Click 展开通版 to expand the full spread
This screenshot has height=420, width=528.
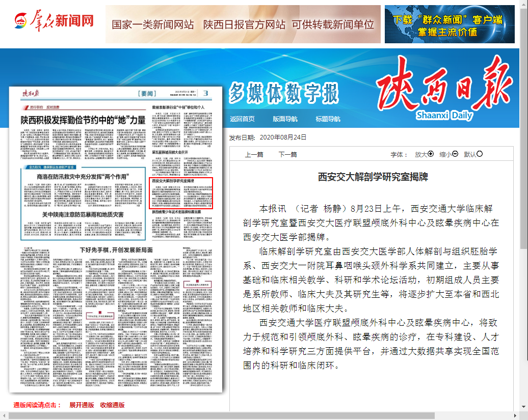82,405
